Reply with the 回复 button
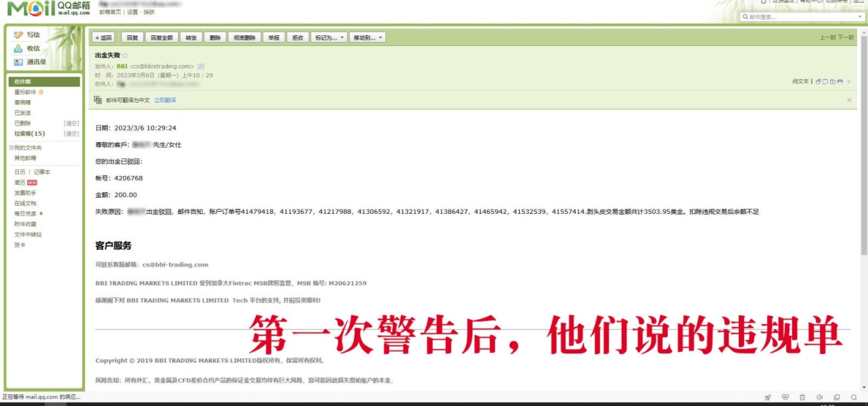This screenshot has width=868, height=406. click(x=132, y=38)
